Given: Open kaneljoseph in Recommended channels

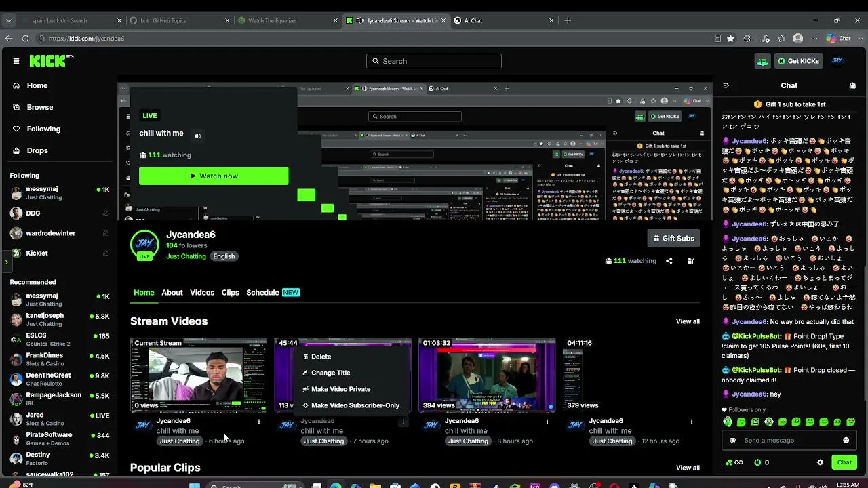Looking at the screenshot, I should click(x=60, y=320).
